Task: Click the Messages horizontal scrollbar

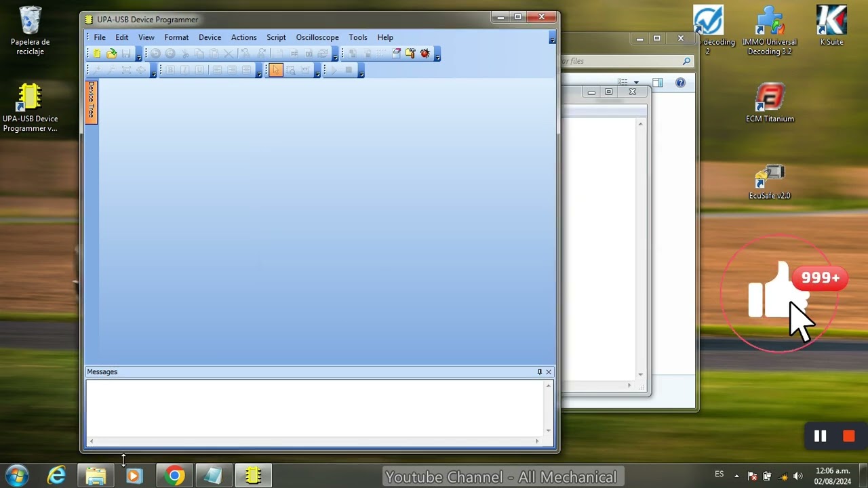Action: point(314,441)
